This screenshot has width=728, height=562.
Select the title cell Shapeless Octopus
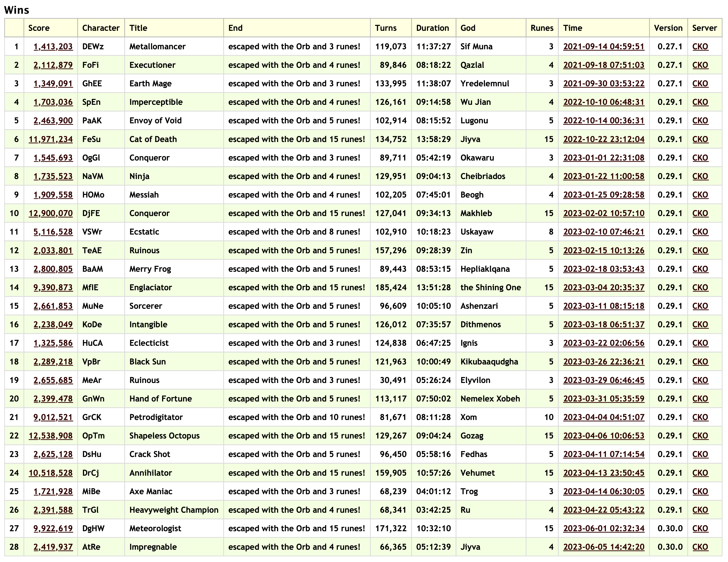tap(174, 436)
